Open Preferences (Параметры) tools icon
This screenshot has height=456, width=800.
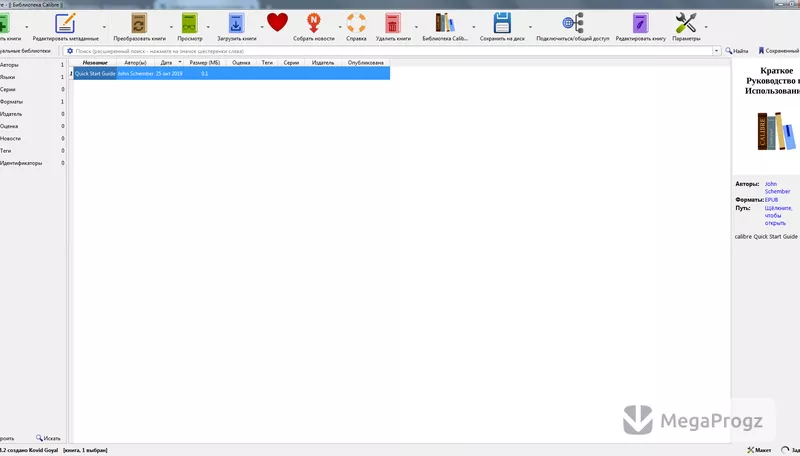[x=686, y=23]
